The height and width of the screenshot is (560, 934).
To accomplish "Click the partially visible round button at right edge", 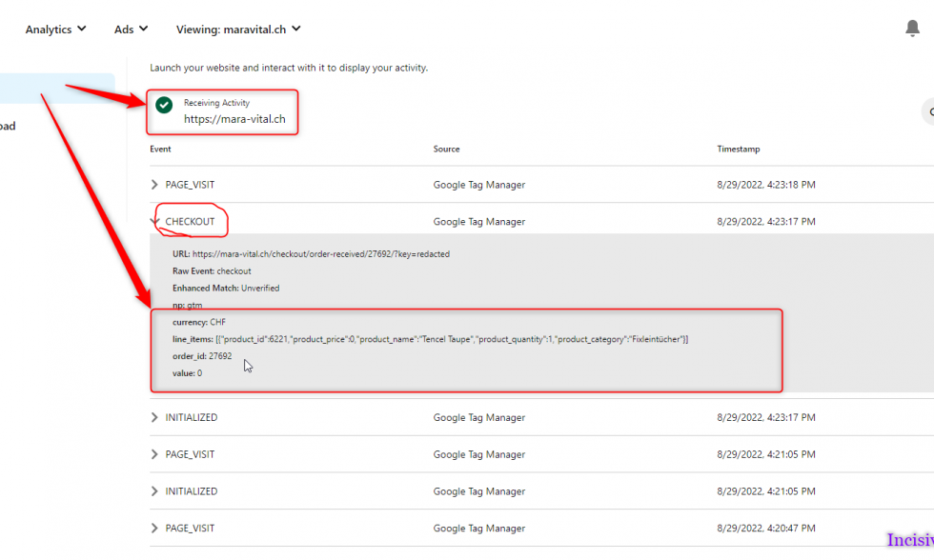I will coord(928,111).
